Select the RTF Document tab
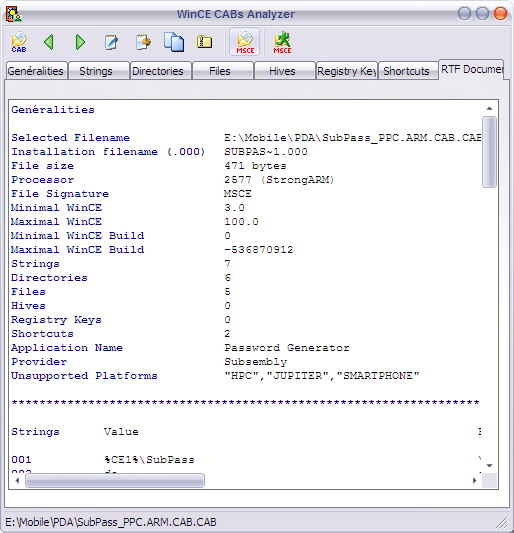This screenshot has height=533, width=514. click(472, 69)
